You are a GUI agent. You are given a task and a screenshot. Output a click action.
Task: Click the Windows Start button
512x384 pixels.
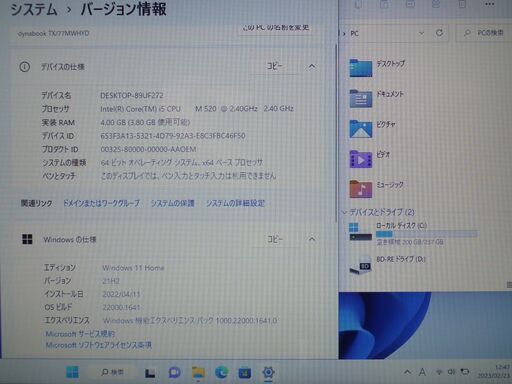[72, 372]
